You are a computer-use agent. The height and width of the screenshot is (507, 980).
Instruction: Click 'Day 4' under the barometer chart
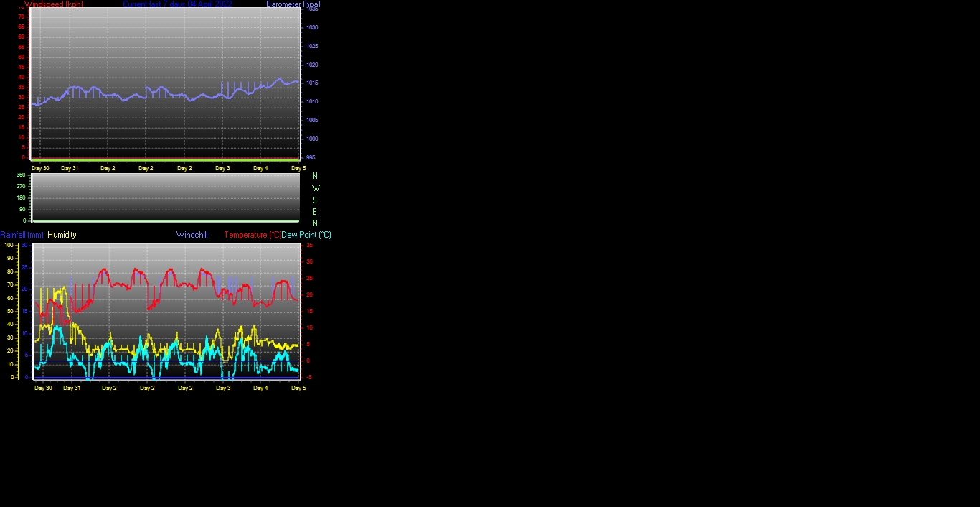(260, 168)
